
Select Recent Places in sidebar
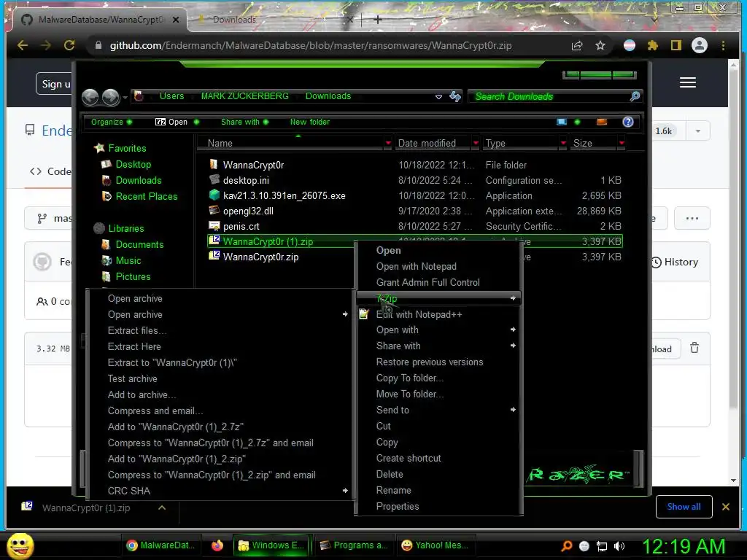(x=146, y=196)
